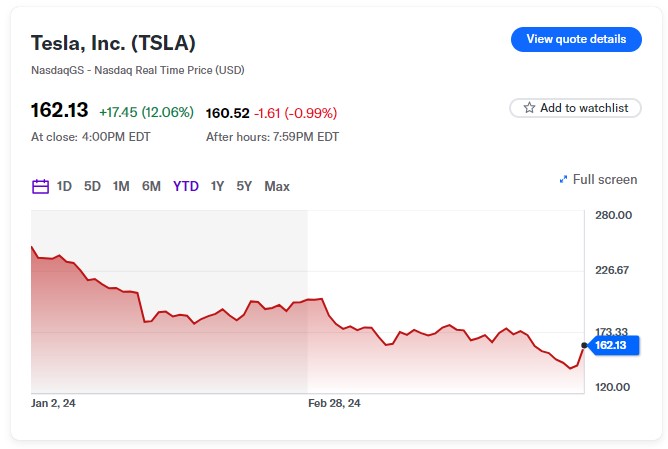The width and height of the screenshot is (668, 449).
Task: Select the 1D chart range
Action: 64,186
